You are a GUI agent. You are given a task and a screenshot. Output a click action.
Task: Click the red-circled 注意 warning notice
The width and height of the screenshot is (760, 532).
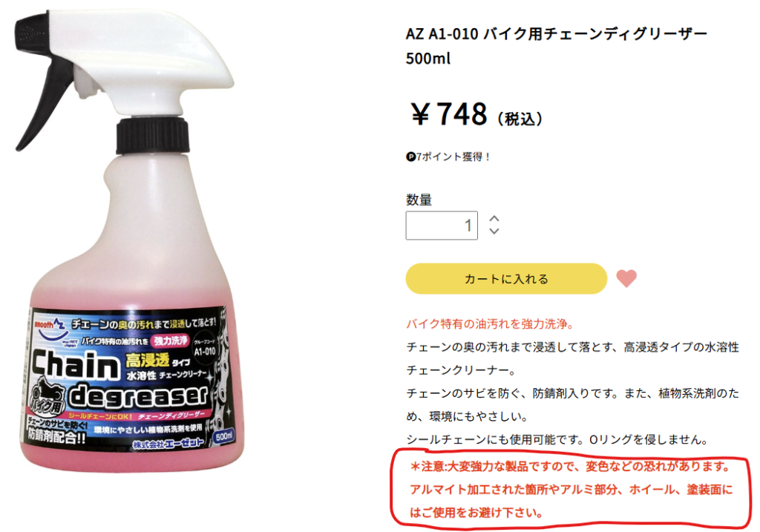pyautogui.click(x=571, y=490)
